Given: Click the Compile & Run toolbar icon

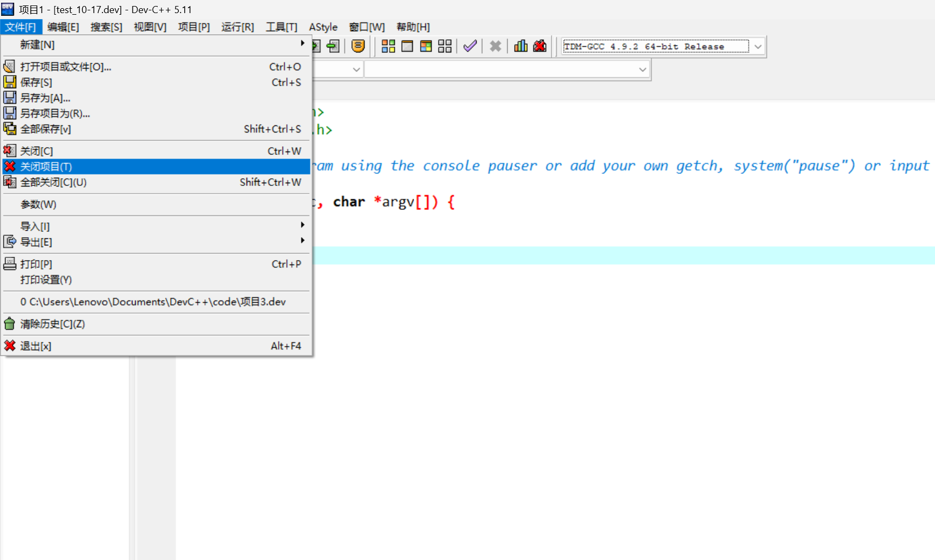Looking at the screenshot, I should pyautogui.click(x=426, y=46).
